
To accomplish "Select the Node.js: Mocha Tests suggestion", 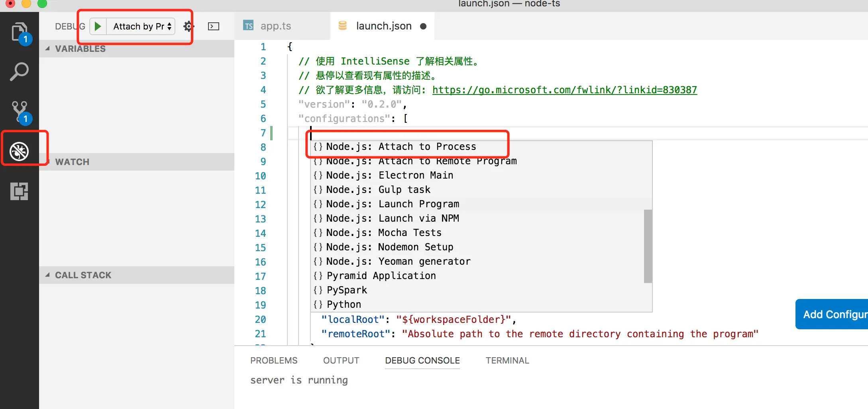I will point(481,233).
